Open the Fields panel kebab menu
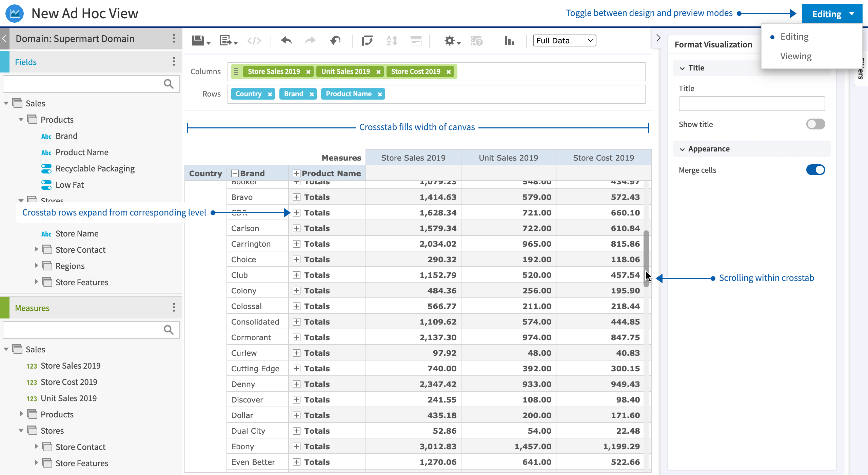The height and width of the screenshot is (475, 868). pos(174,61)
